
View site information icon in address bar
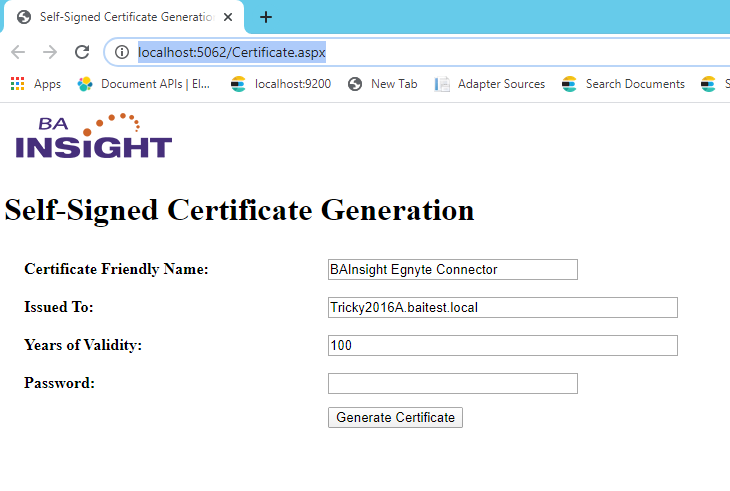122,52
